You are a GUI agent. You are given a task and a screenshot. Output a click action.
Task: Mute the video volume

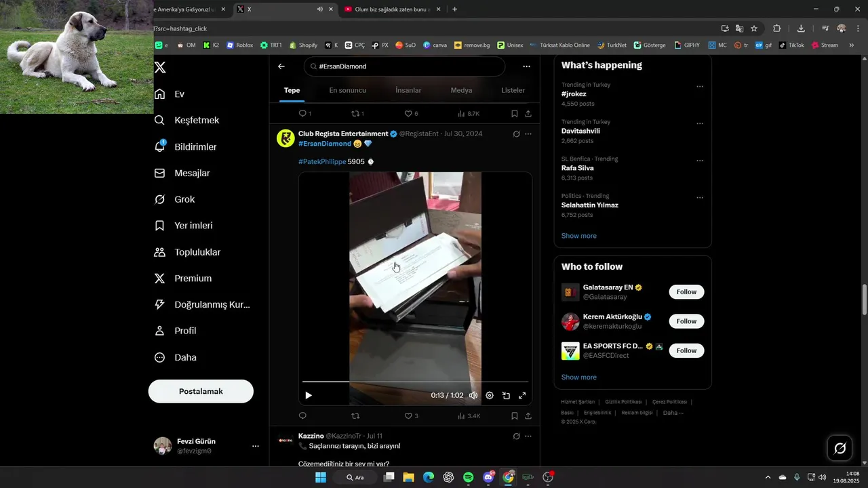[473, 395]
